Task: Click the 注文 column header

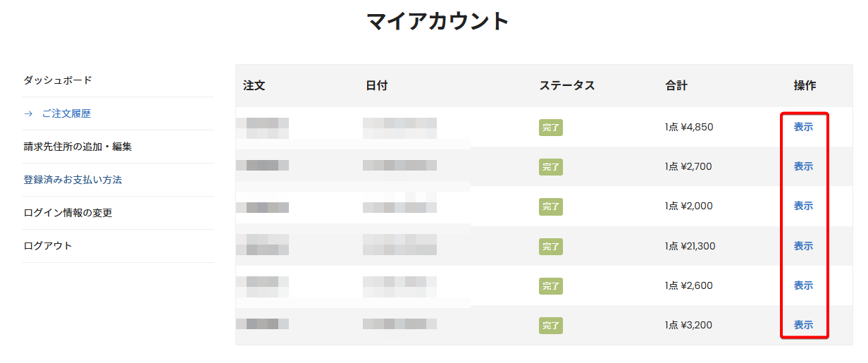Action: coord(254,86)
